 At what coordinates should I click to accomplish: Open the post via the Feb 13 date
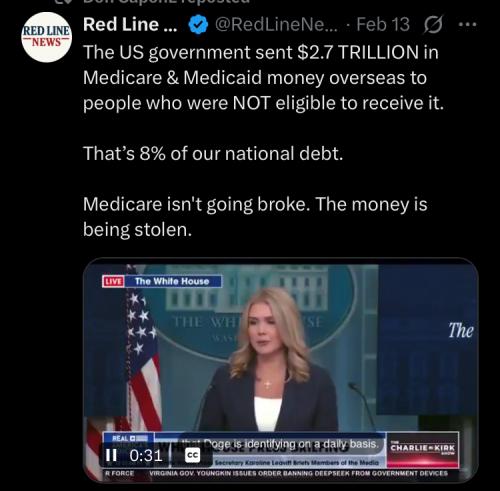[383, 25]
